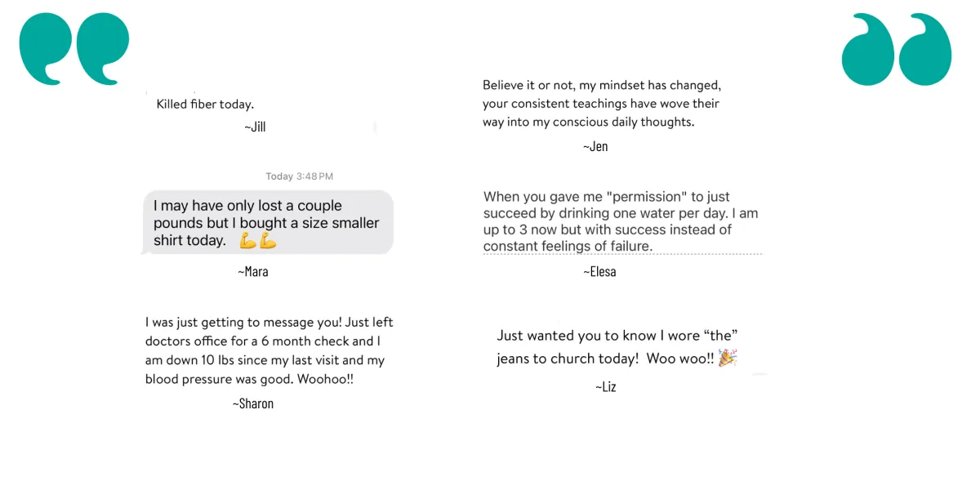Click the 'Today 3:48 PM' timestamp
The width and height of the screenshot is (980, 490).
click(x=299, y=176)
